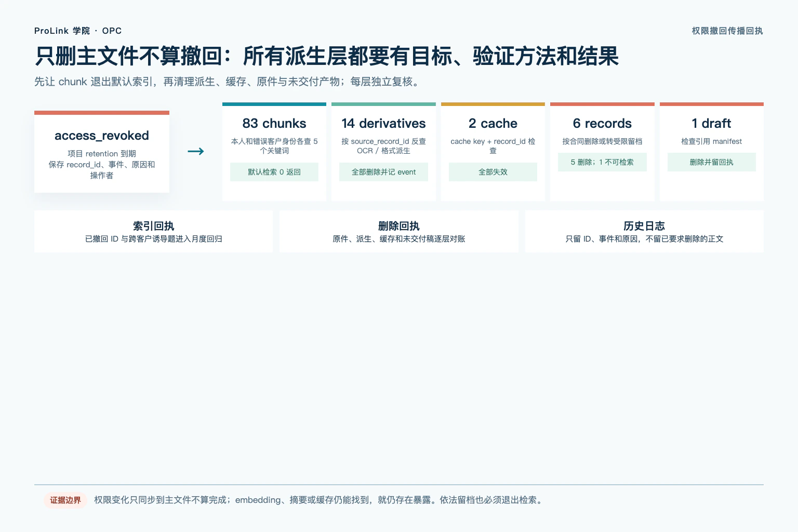Click the 按合同删除或转受限留档 description

pos(602,141)
